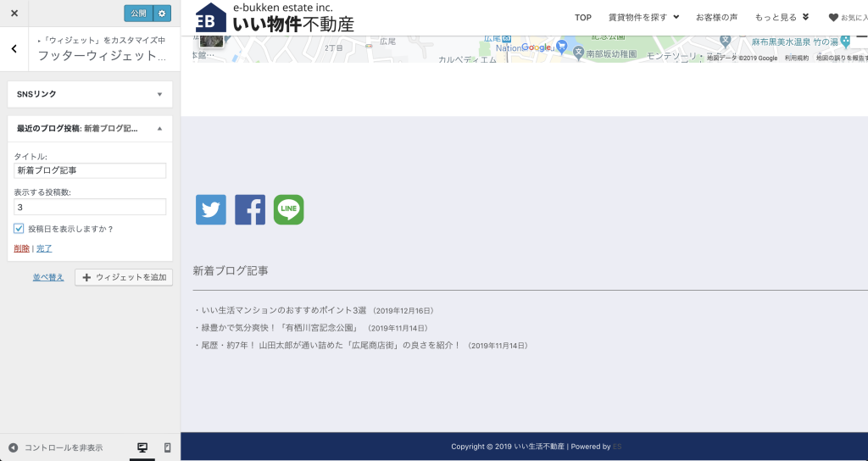Click the タイトル input field
Screen dimensions: 868x461
click(x=90, y=171)
